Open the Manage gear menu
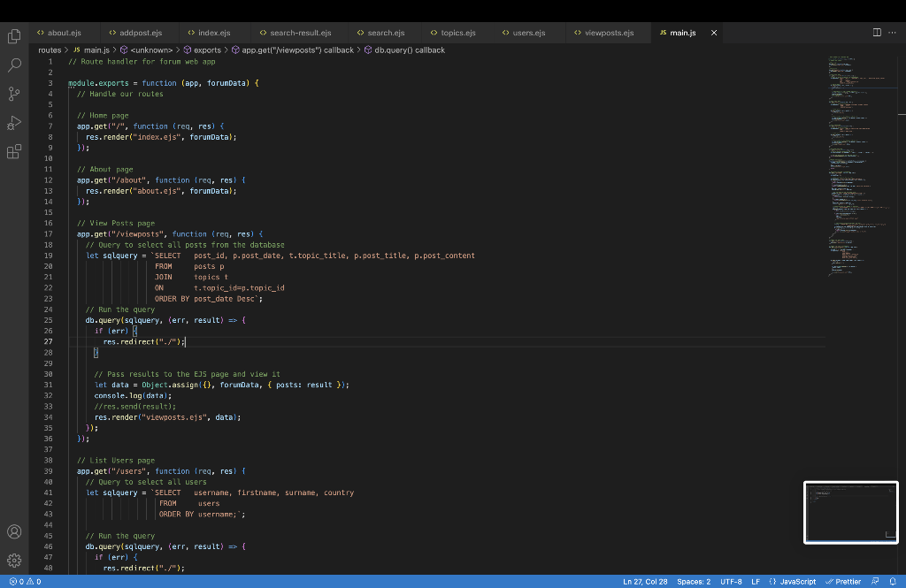 click(14, 560)
